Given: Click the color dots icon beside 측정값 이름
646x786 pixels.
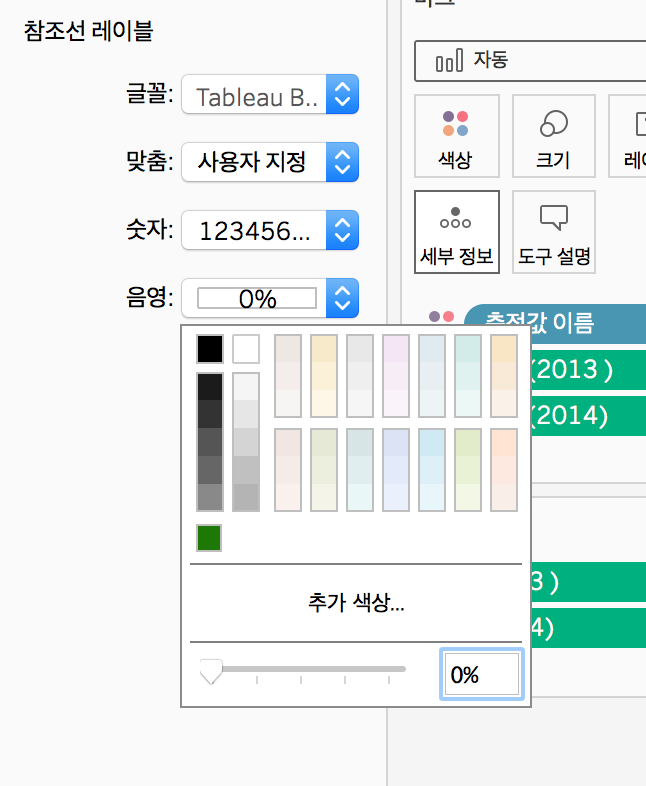Looking at the screenshot, I should [x=442, y=316].
